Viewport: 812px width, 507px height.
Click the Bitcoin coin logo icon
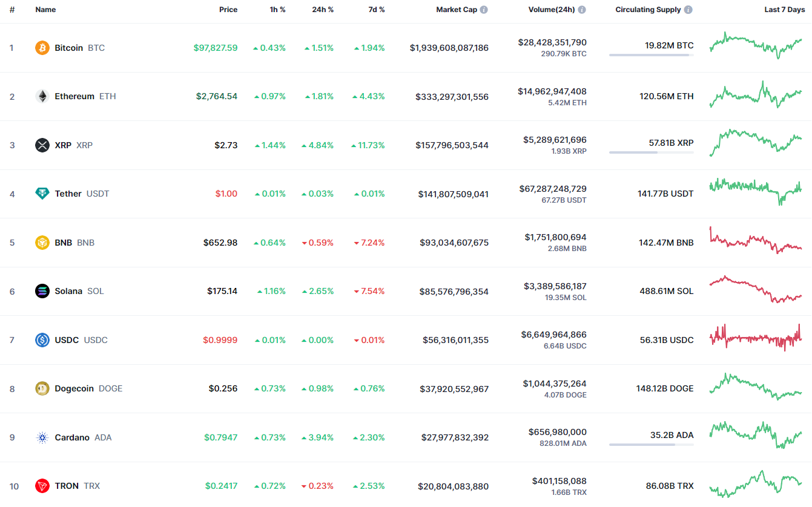pos(42,48)
